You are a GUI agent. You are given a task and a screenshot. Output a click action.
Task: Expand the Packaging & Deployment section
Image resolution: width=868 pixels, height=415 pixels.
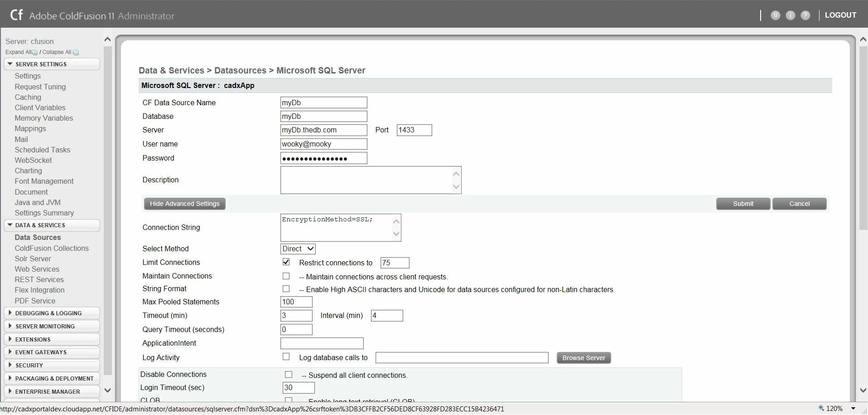click(52, 378)
